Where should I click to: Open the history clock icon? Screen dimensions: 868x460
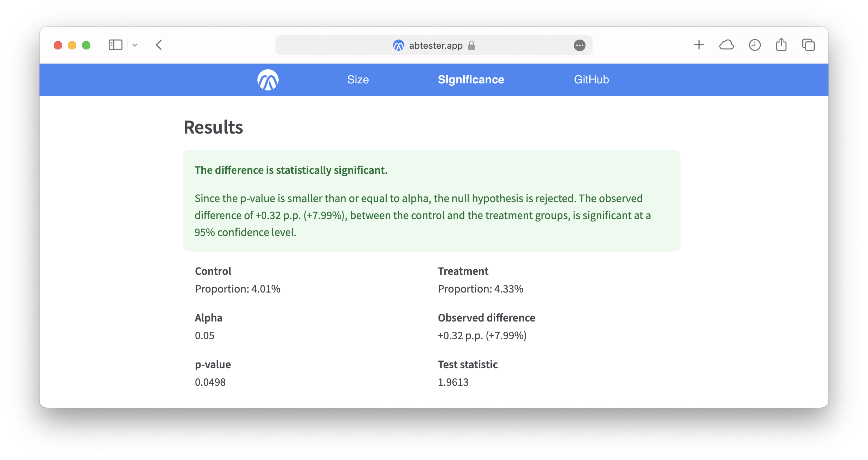[754, 45]
